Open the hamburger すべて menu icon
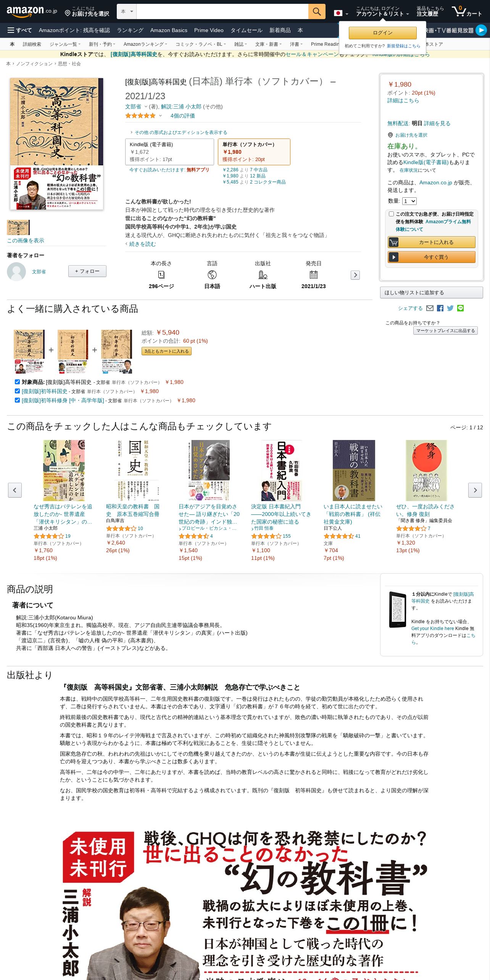490x980 pixels. click(11, 30)
